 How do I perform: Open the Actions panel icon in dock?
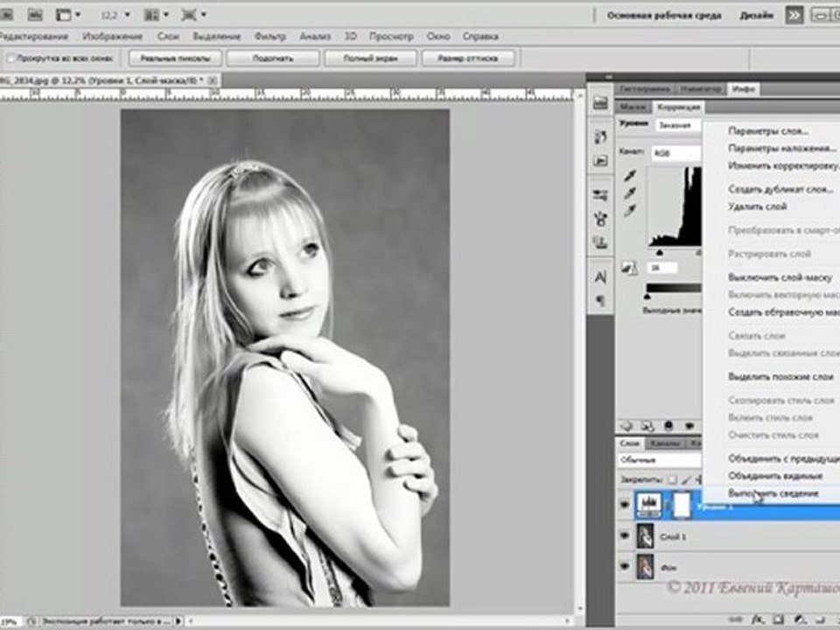pos(600,160)
